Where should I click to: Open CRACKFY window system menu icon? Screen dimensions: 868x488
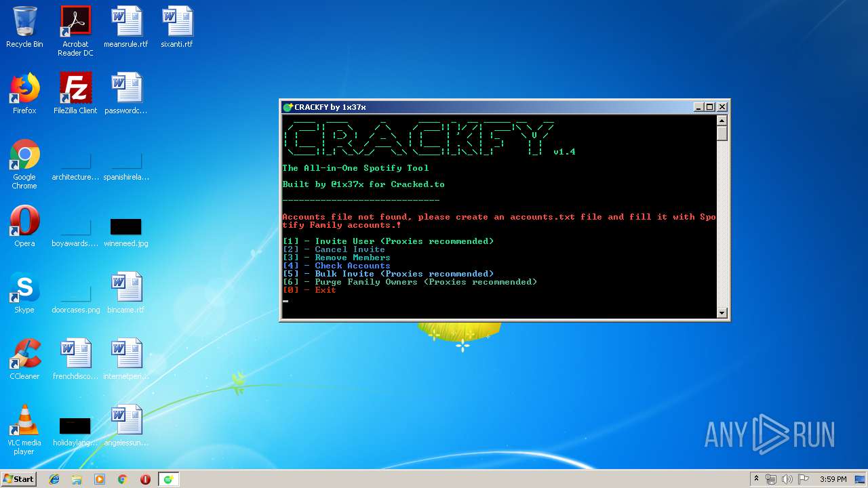click(x=288, y=107)
